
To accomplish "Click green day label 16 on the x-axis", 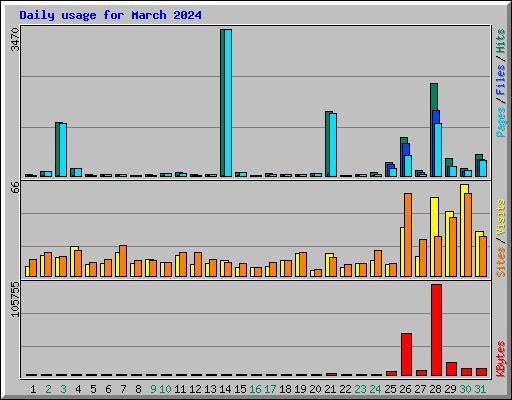I will (255, 389).
